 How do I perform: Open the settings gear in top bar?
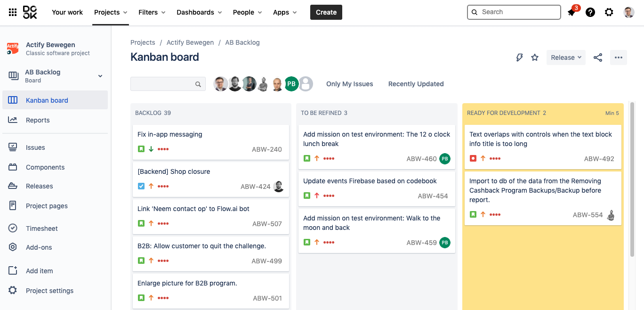click(x=609, y=12)
